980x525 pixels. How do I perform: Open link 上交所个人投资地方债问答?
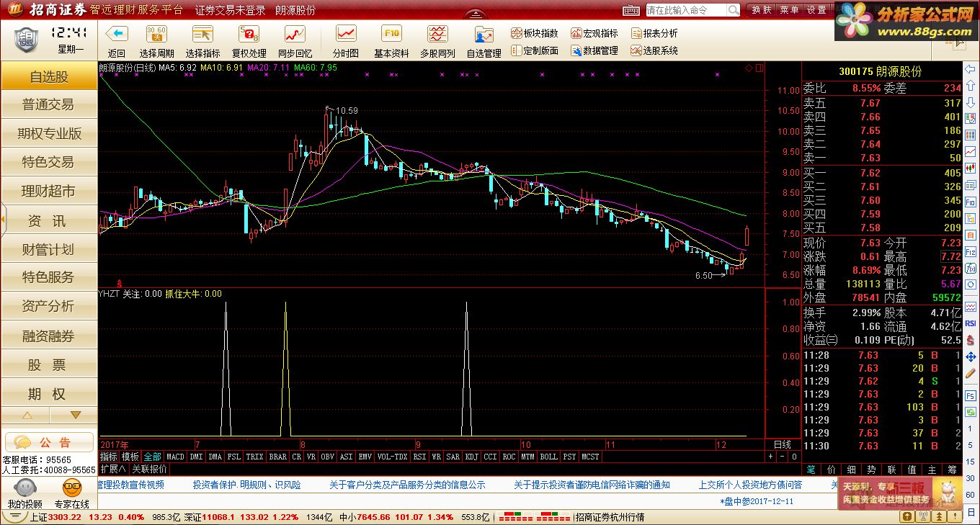(x=749, y=485)
